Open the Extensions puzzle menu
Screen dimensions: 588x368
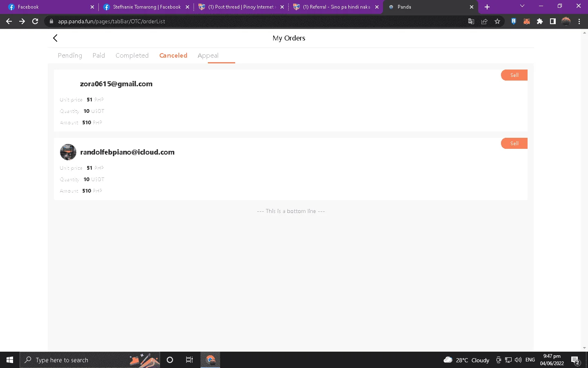coord(540,21)
